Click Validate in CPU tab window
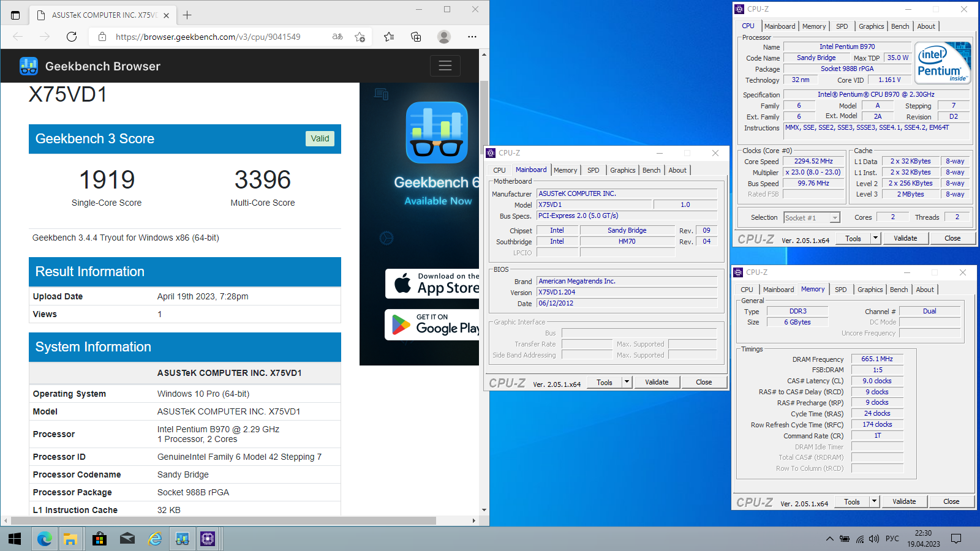980x551 pixels. point(905,238)
